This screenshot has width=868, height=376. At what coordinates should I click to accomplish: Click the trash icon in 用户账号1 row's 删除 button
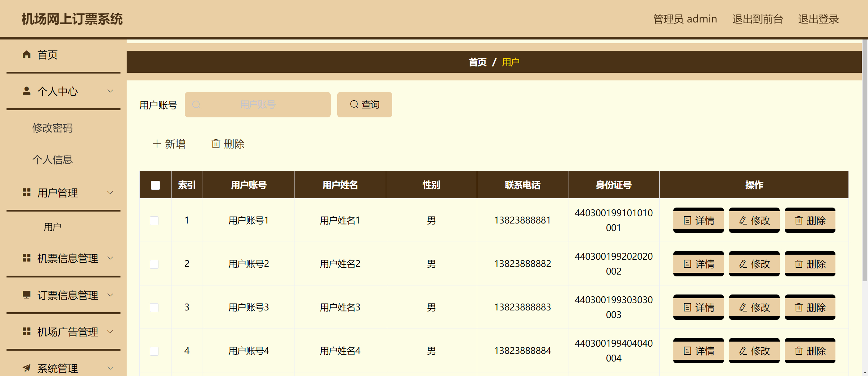[799, 221]
